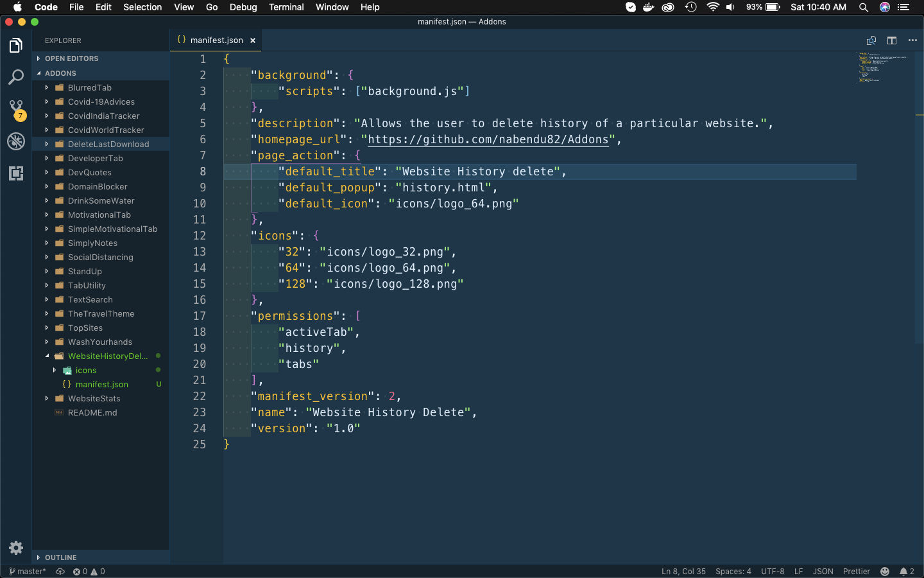The width and height of the screenshot is (924, 578).
Task: Click the Creative Cloud menu bar icon
Action: (x=668, y=7)
